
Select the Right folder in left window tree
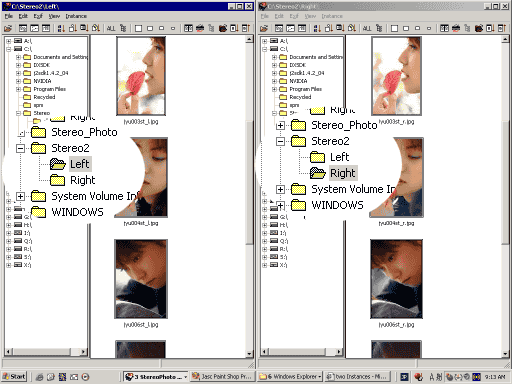point(82,180)
